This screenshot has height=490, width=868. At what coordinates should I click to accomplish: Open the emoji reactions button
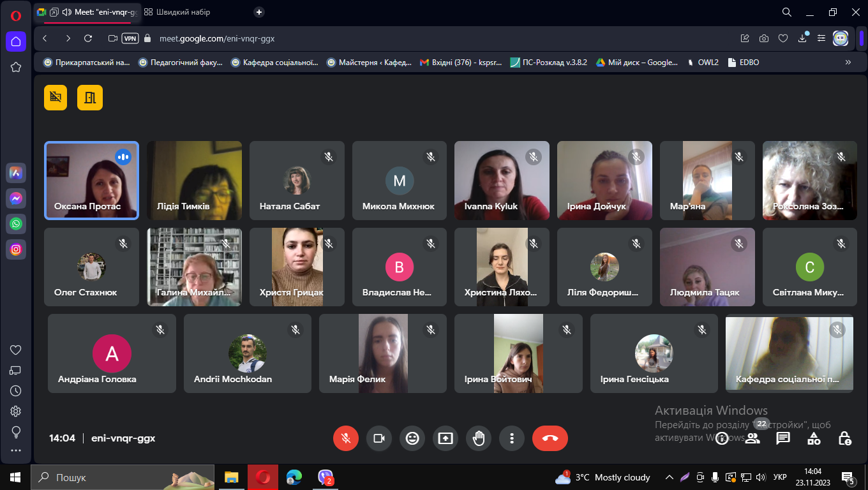[412, 438]
